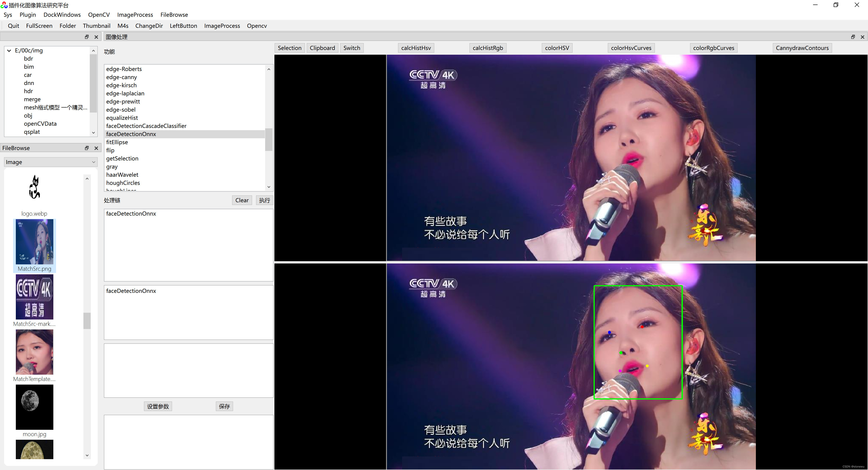Screen dimensions: 868x470
Task: Select edge-sobel from function list
Action: pos(121,109)
